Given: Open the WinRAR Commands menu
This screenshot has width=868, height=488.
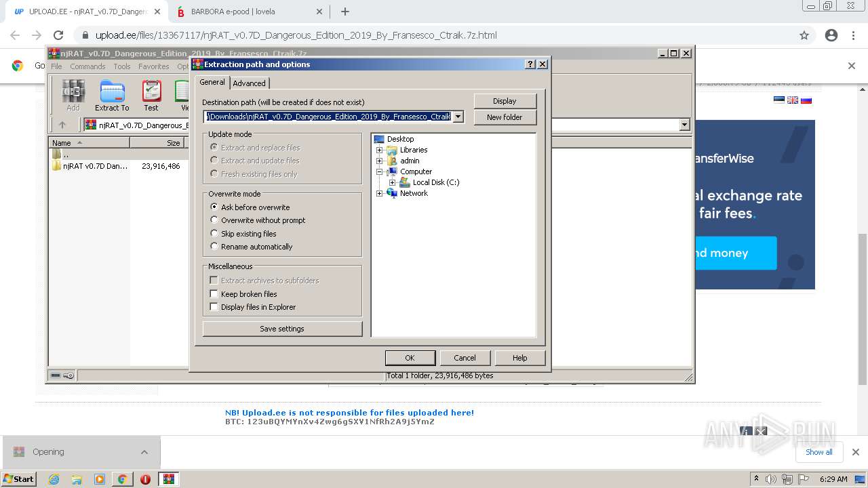Looking at the screenshot, I should (87, 66).
